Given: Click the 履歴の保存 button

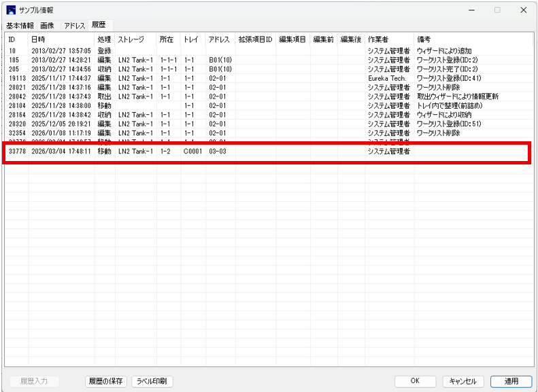Looking at the screenshot, I should tap(105, 381).
